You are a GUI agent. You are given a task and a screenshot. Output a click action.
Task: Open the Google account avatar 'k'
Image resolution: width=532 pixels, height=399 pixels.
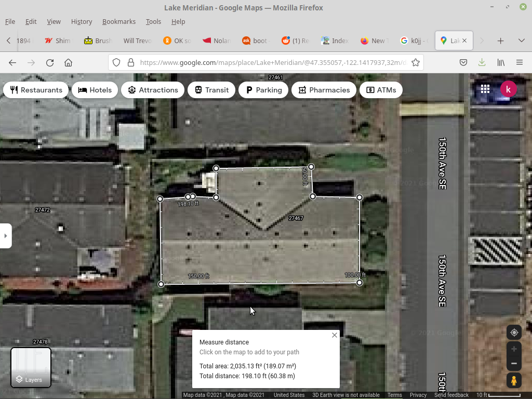tap(508, 89)
